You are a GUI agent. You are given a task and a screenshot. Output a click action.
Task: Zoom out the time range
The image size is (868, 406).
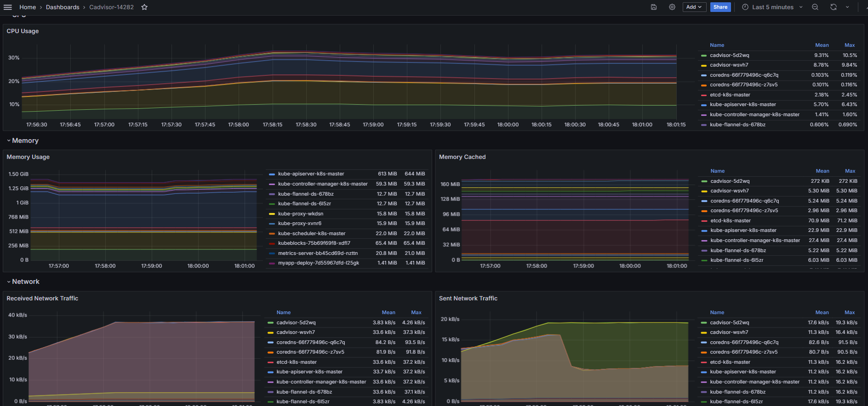click(815, 7)
